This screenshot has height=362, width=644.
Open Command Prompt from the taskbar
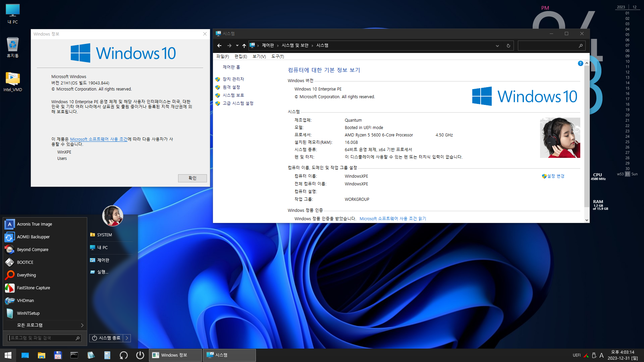point(74,355)
